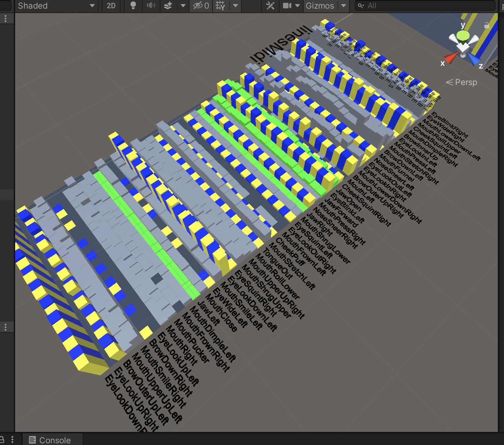Image resolution: width=504 pixels, height=445 pixels.
Task: Expand the Gizmos dropdown arrow
Action: [343, 6]
